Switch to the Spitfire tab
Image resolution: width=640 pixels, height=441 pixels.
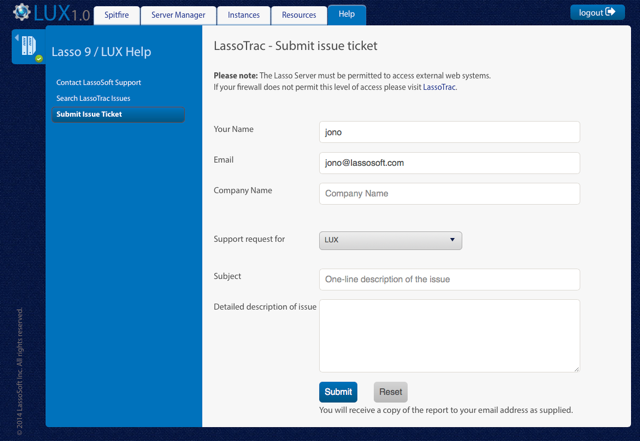tap(116, 15)
